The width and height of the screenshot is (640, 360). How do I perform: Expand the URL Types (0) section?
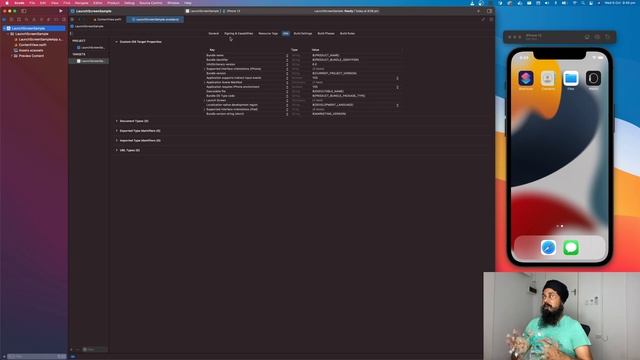117,150
